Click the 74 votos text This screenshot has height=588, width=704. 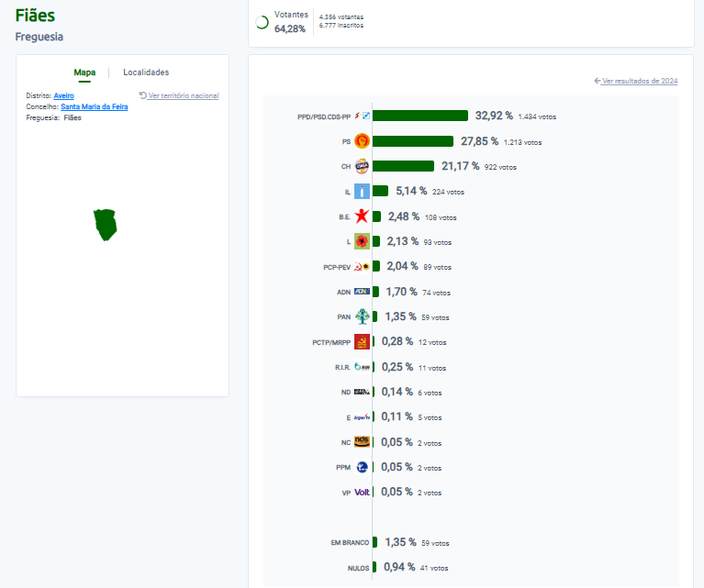(x=436, y=293)
